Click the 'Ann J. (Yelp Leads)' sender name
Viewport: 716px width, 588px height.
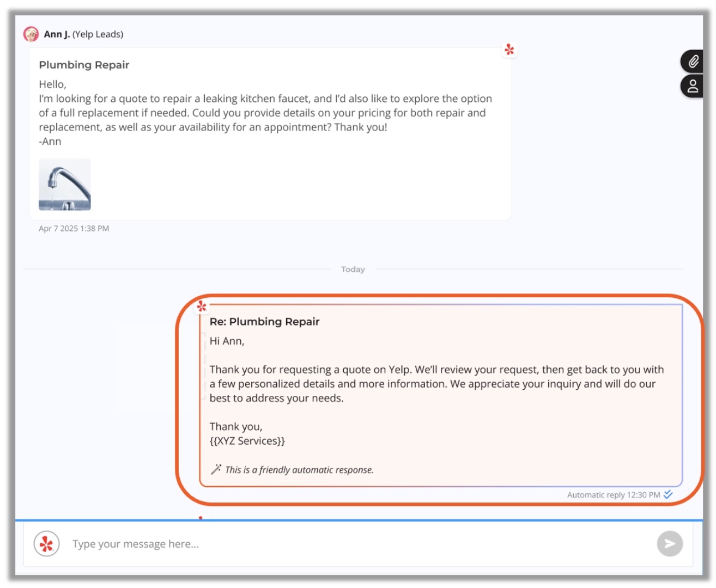83,34
